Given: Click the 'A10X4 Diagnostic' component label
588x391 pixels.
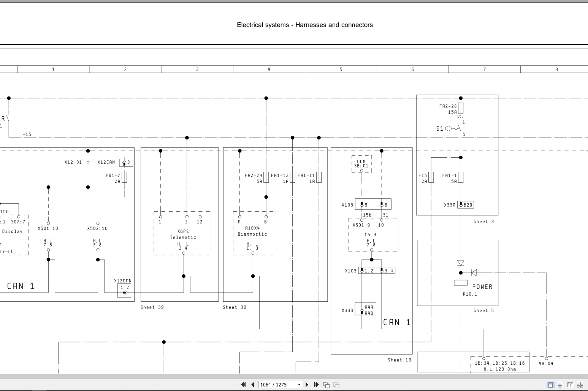Looking at the screenshot, I should coord(252,231).
